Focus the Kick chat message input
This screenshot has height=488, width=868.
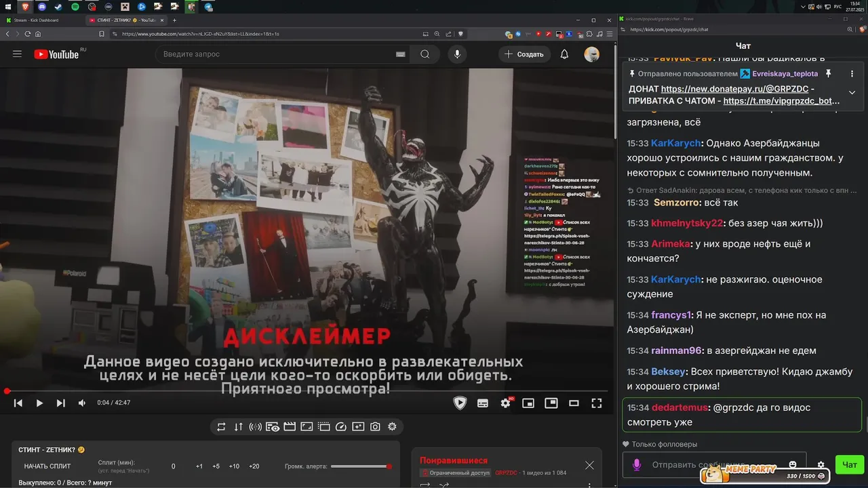click(715, 465)
